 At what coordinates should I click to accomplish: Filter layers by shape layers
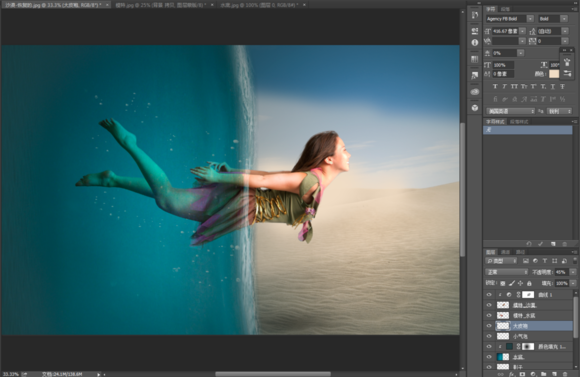(554, 261)
